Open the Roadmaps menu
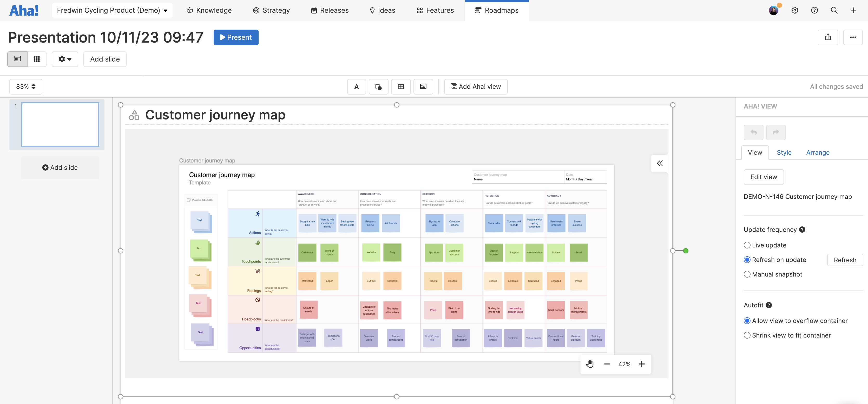 point(497,10)
